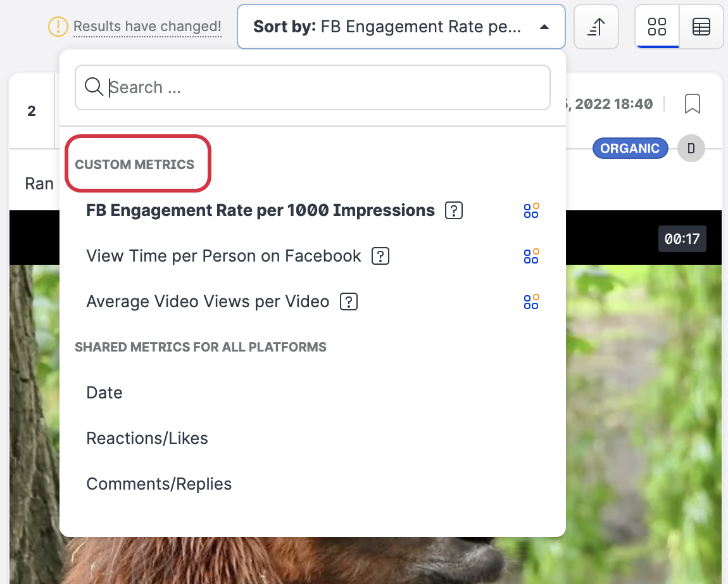Select FB Engagement Rate per 1000 Impressions
Image resolution: width=728 pixels, height=584 pixels.
(x=260, y=210)
